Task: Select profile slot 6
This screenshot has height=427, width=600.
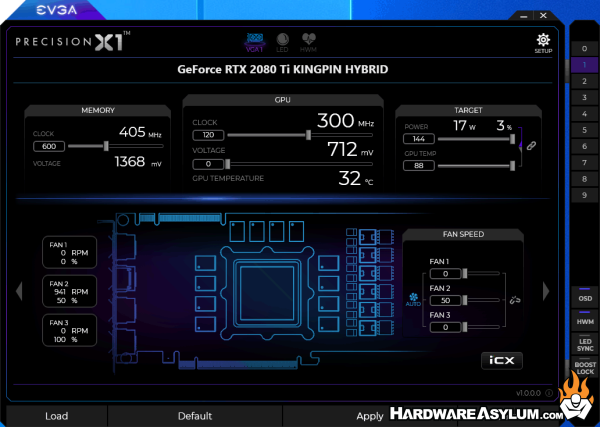Action: pos(584,146)
